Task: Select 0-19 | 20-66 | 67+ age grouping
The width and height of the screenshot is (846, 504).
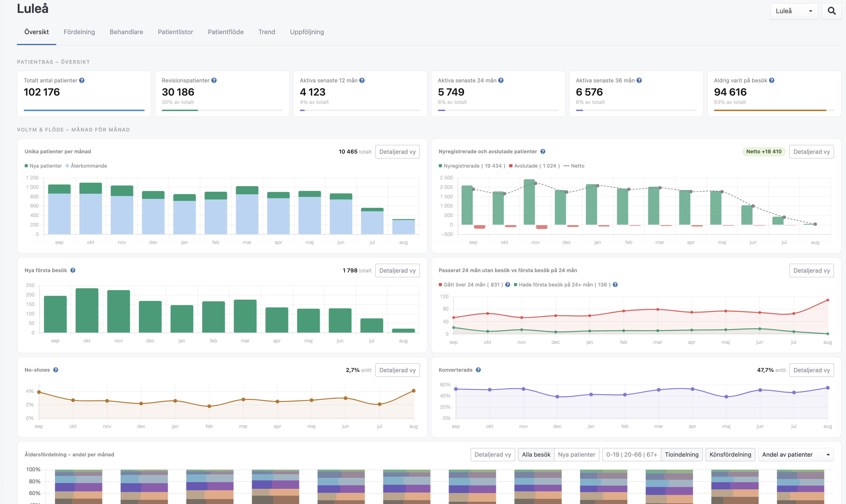Action: [x=631, y=454]
